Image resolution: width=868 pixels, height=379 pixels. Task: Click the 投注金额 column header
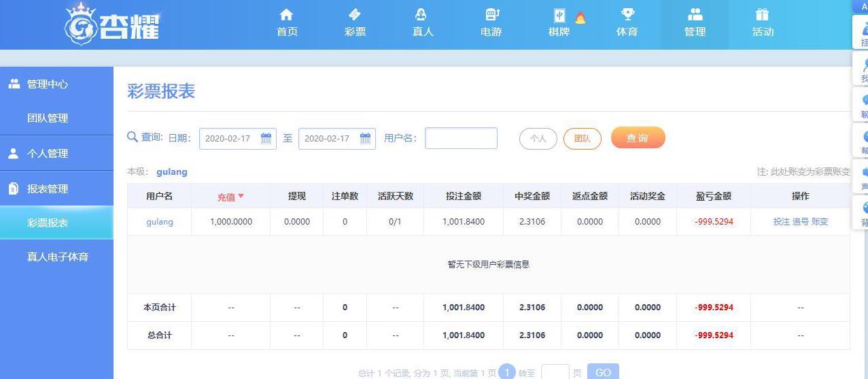[x=464, y=196]
